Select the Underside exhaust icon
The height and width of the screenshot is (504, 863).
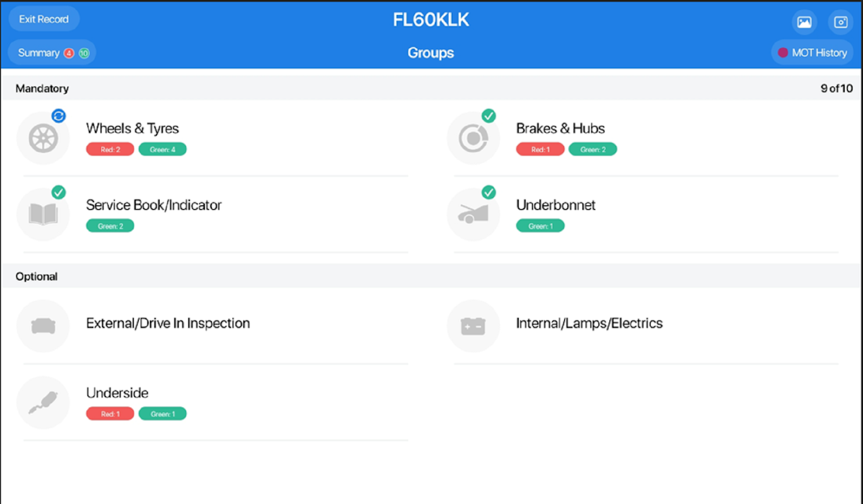click(43, 403)
